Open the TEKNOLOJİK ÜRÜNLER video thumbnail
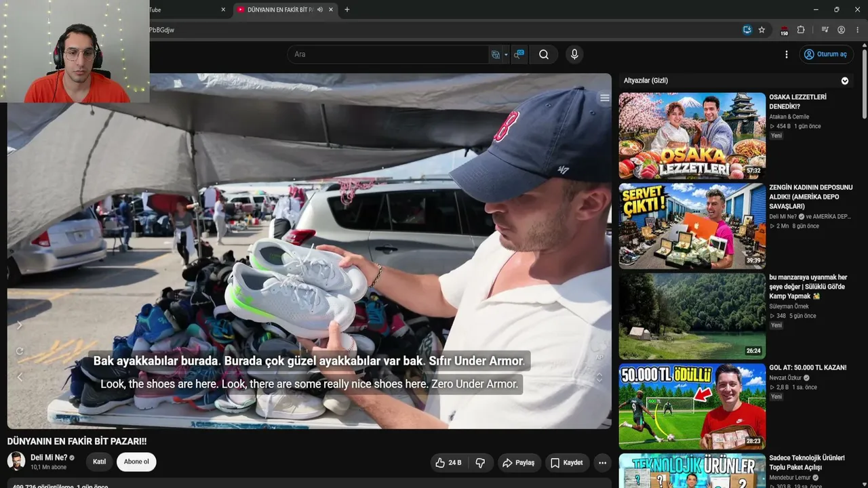The image size is (868, 488). [692, 471]
